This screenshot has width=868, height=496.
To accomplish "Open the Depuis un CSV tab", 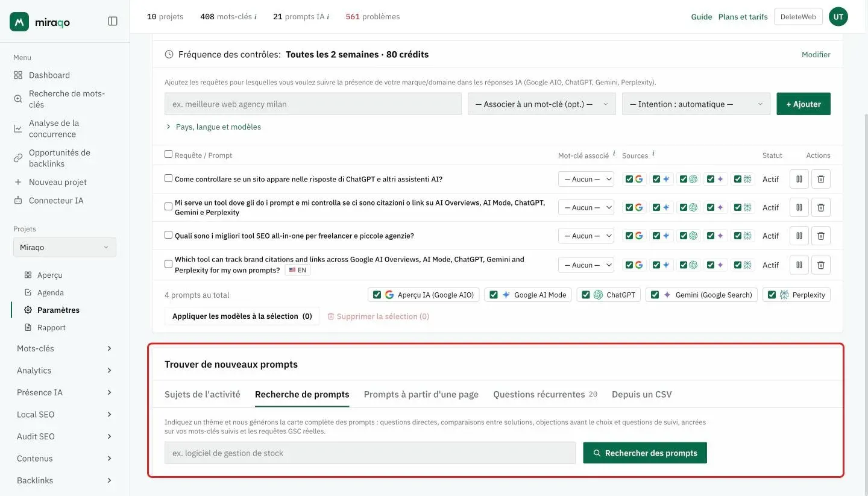I will (641, 394).
